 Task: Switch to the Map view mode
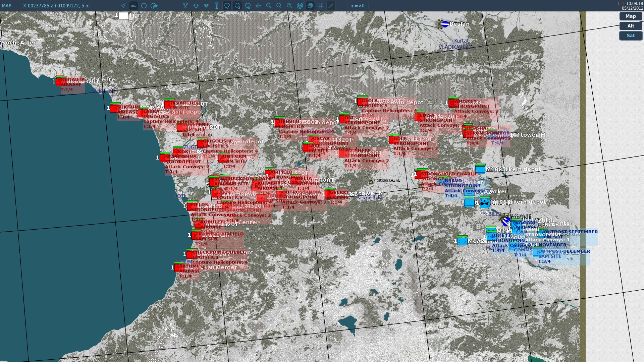point(631,16)
